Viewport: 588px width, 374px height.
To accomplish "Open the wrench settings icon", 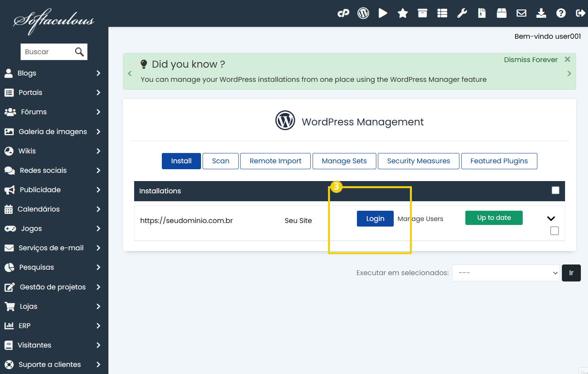I will pyautogui.click(x=462, y=13).
